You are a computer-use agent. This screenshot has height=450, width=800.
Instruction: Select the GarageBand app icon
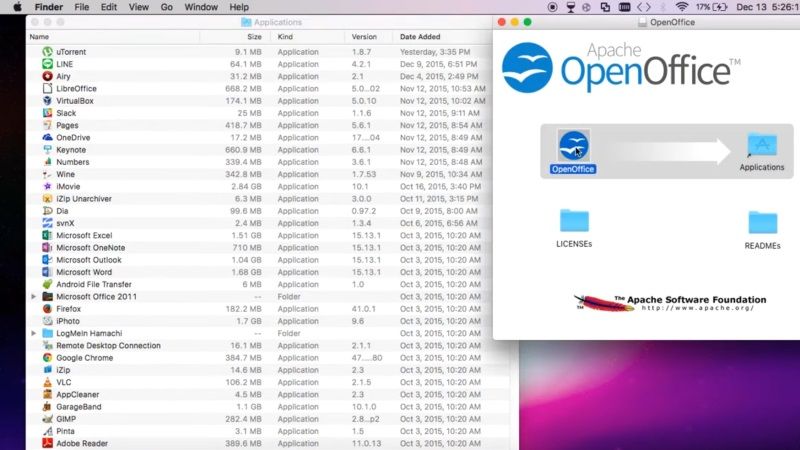click(x=47, y=407)
